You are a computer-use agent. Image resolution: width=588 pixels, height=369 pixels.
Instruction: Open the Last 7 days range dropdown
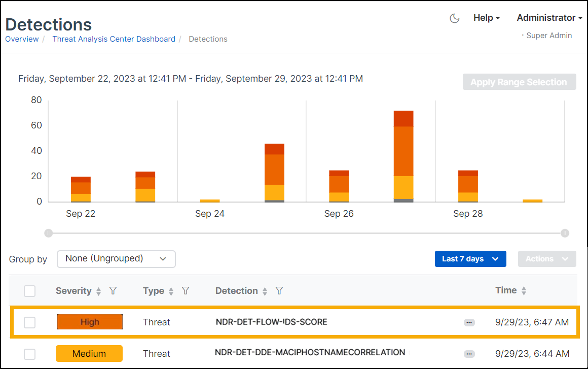click(x=470, y=259)
